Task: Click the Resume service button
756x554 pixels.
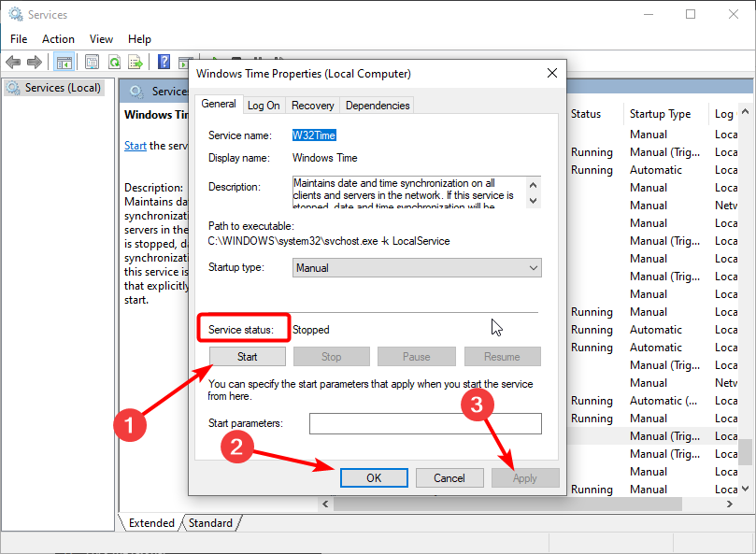Action: click(503, 357)
